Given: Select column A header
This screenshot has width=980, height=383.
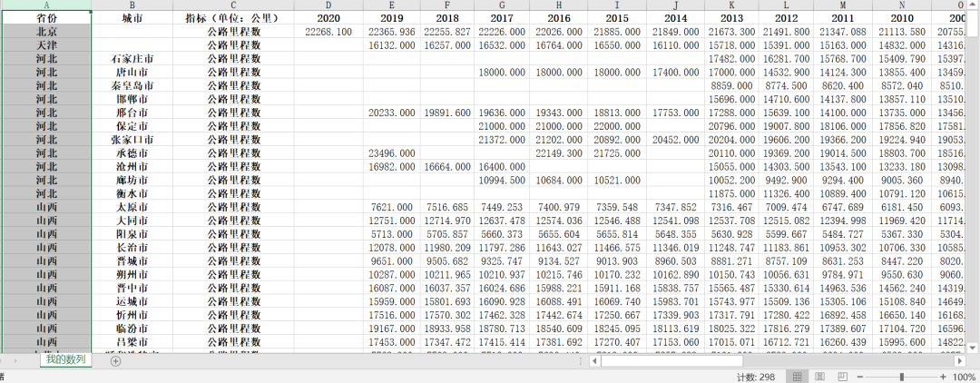Looking at the screenshot, I should (47, 5).
